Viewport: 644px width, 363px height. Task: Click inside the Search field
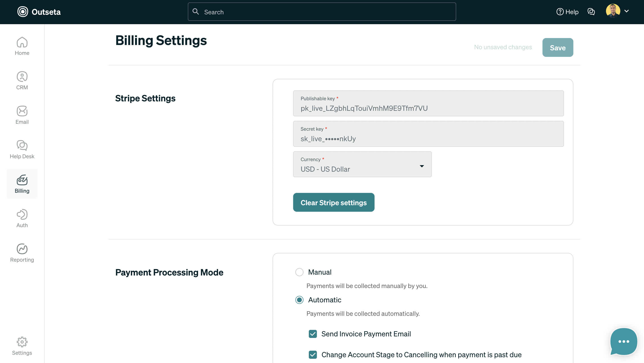(x=322, y=12)
